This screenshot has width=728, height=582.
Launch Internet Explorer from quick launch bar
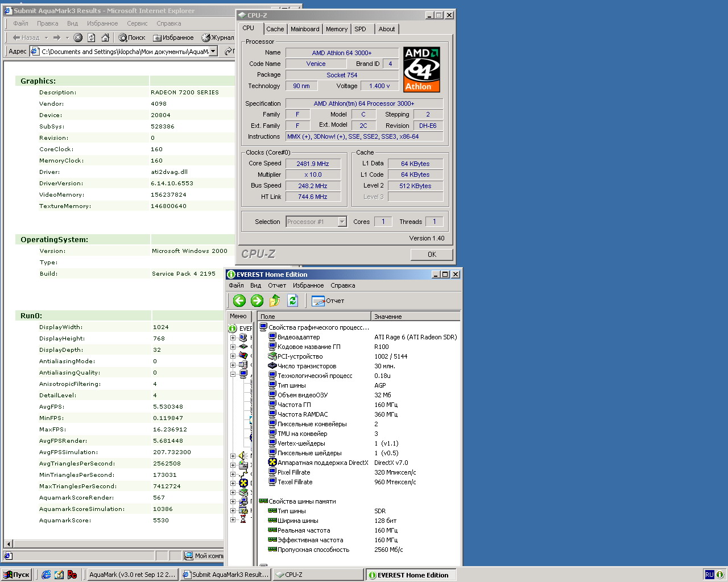(46, 575)
